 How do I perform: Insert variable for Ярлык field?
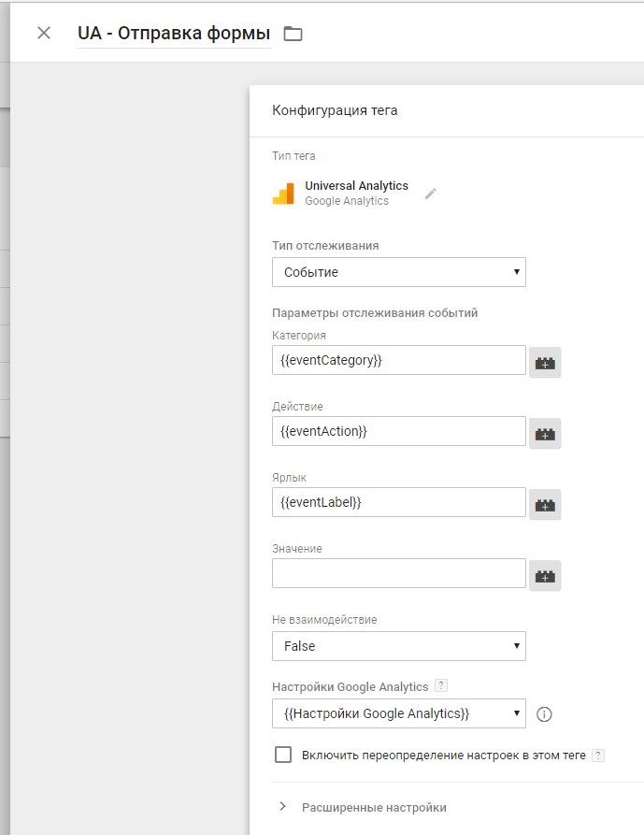point(545,505)
